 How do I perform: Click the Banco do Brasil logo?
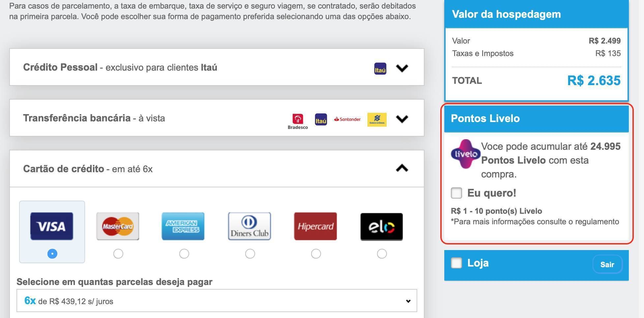click(377, 119)
